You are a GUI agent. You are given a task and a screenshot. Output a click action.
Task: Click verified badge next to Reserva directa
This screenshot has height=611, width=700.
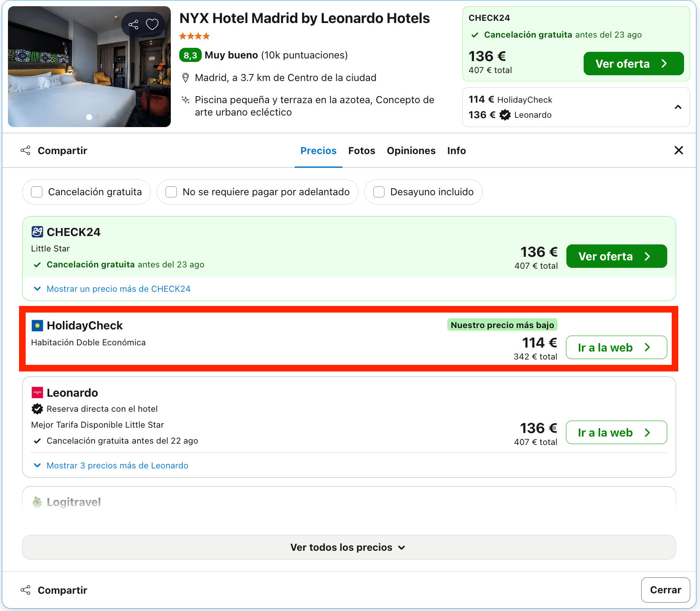pos(37,409)
